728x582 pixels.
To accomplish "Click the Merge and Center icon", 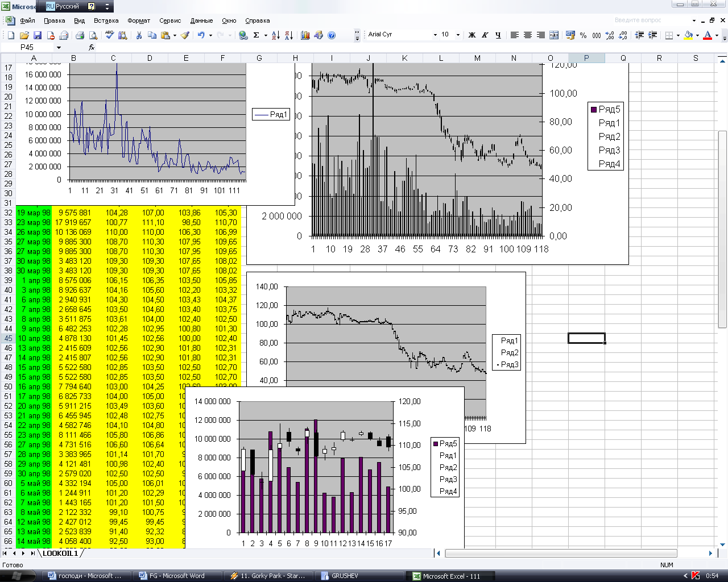I will pyautogui.click(x=554, y=35).
